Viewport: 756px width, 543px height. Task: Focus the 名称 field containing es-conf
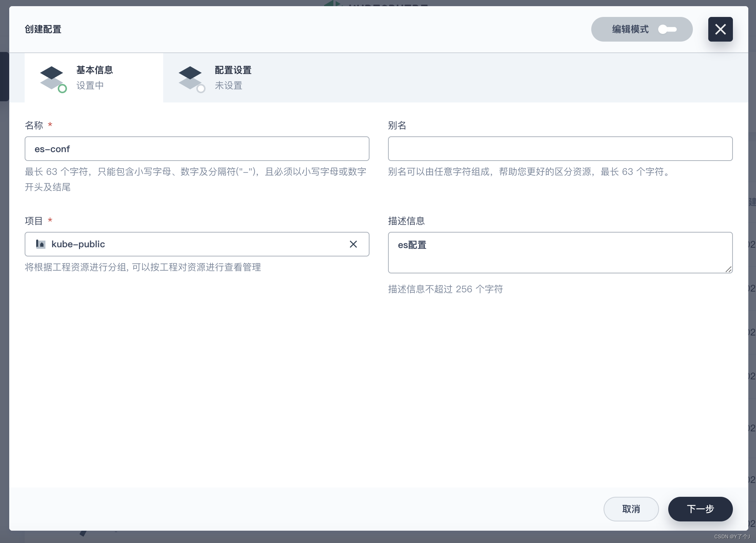coord(197,149)
